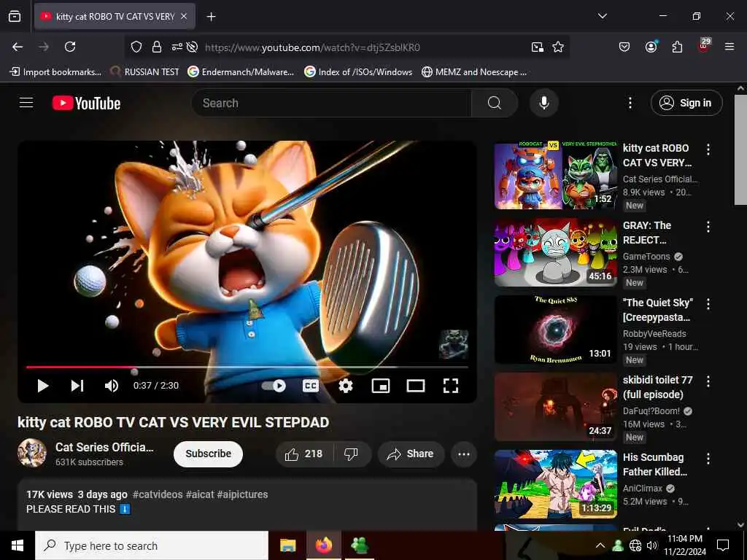The image size is (747, 560).
Task: Open video settings gear
Action: tap(345, 386)
